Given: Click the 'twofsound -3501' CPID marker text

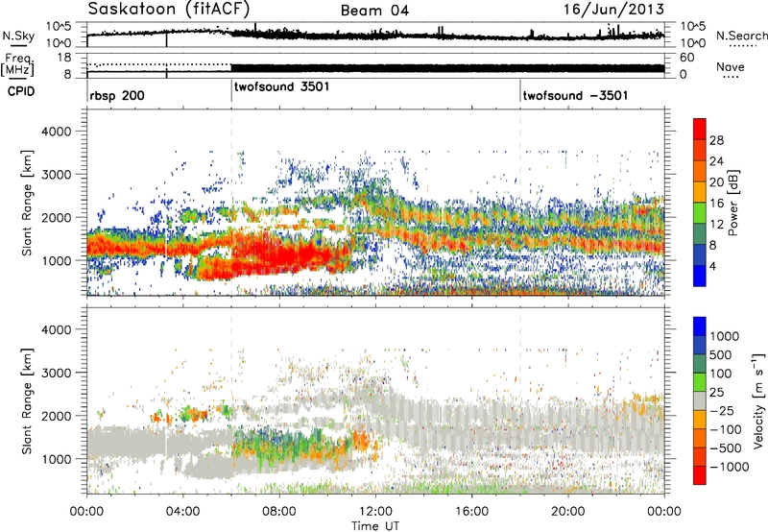Looking at the screenshot, I should 575,95.
